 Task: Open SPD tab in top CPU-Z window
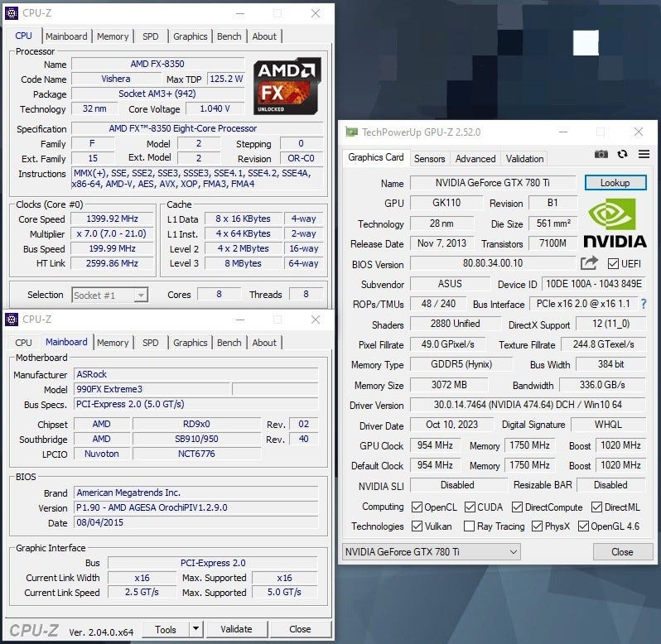tap(151, 36)
